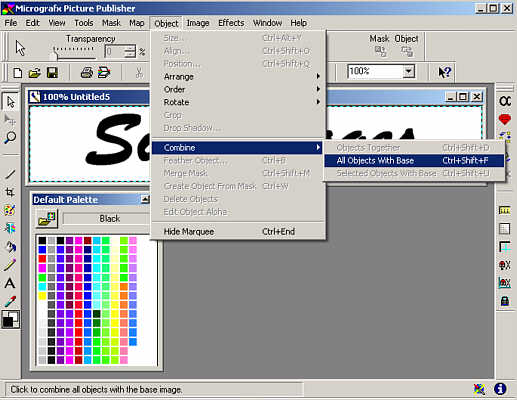Image resolution: width=517 pixels, height=400 pixels.
Task: Select the Object Selector arrow tool
Action: 10,102
